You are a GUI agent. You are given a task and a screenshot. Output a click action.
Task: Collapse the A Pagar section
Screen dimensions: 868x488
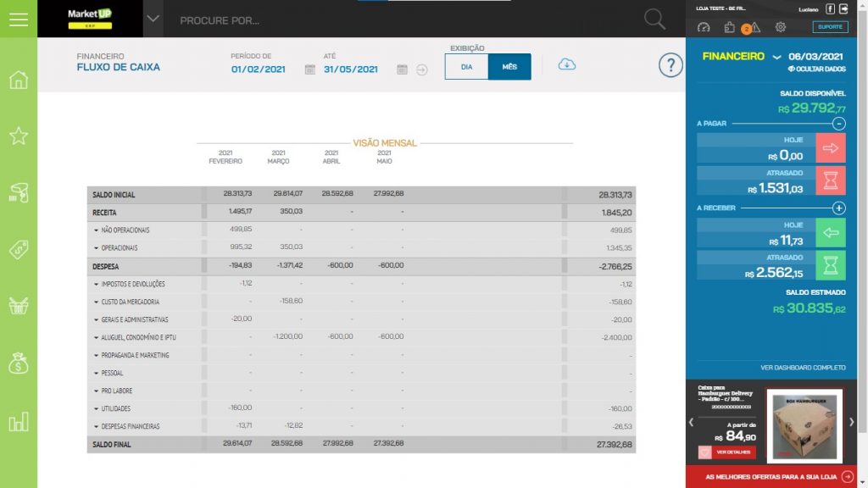pyautogui.click(x=838, y=124)
